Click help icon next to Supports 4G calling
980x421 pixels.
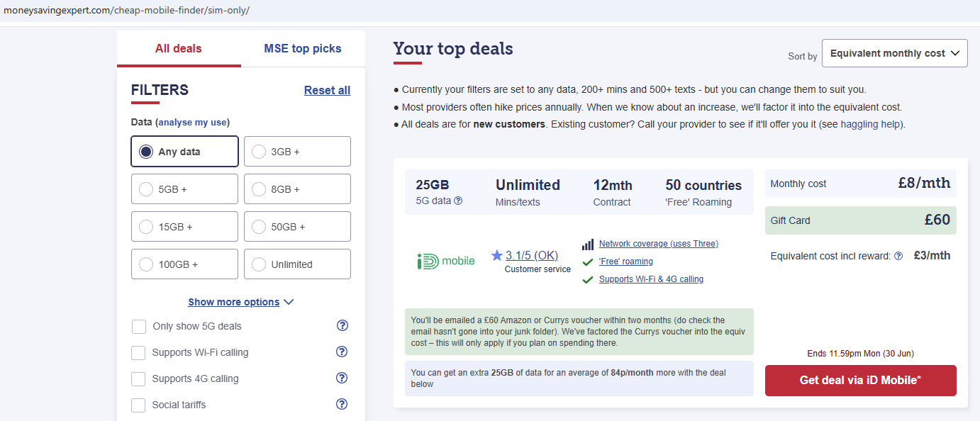point(343,378)
